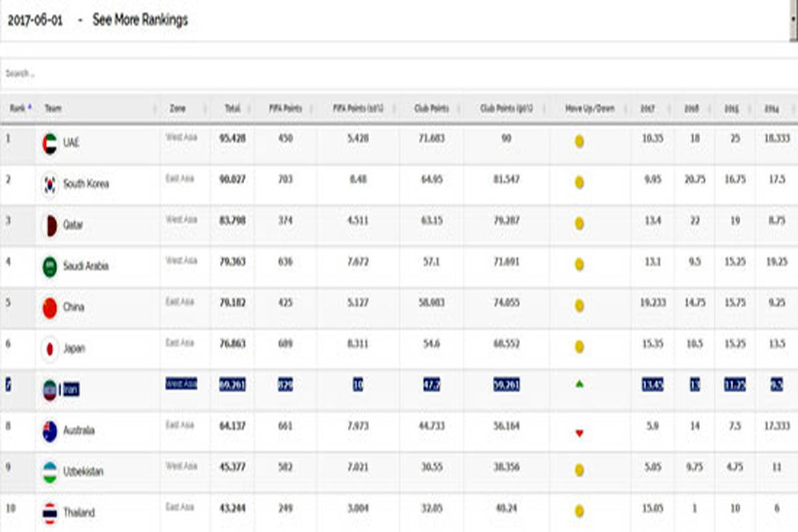Click the UAE flag icon
Screen dimensions: 798x532
[x=50, y=144]
